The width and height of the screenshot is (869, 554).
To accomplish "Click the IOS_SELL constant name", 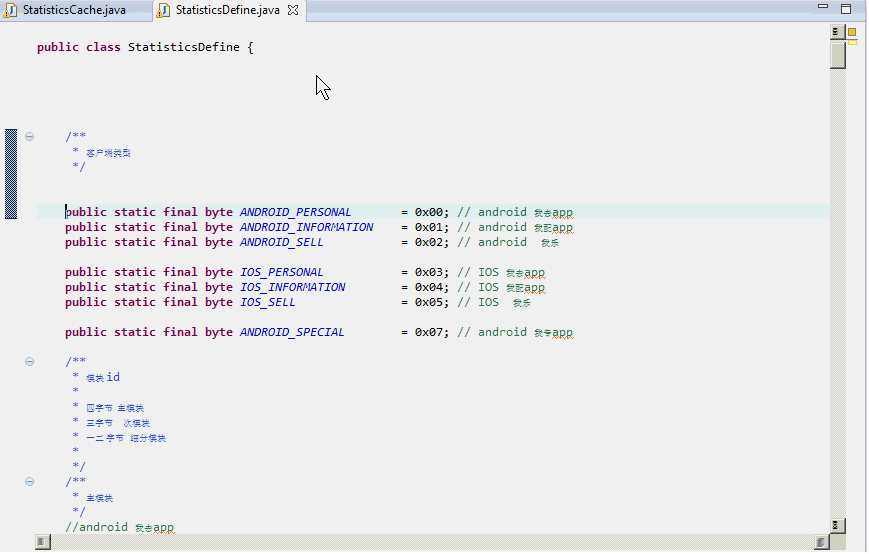I will [268, 302].
